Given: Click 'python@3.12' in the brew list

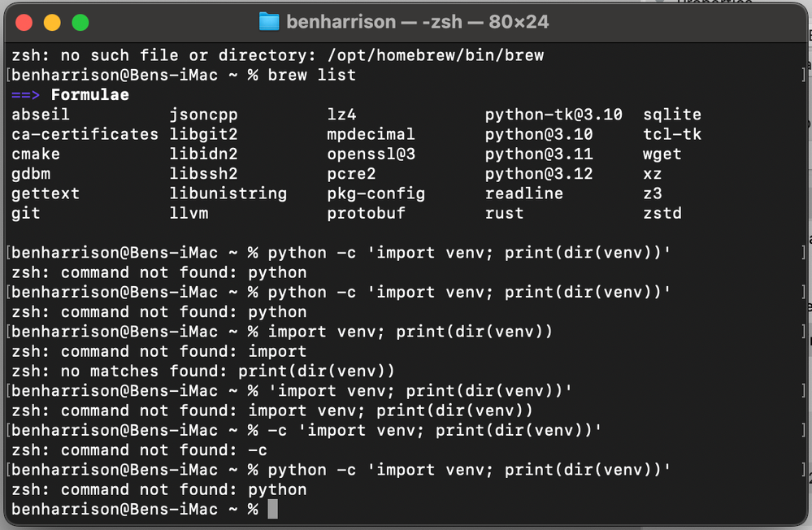Looking at the screenshot, I should pyautogui.click(x=539, y=174).
